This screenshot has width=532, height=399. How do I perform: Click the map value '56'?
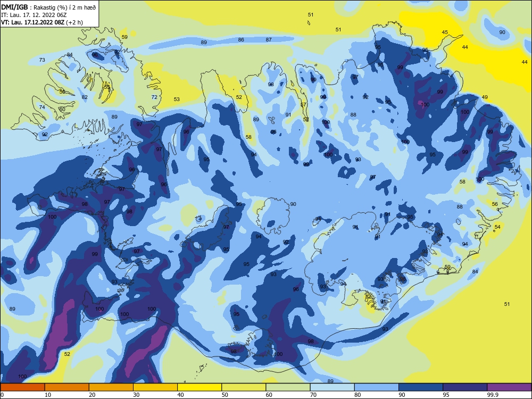495,204
